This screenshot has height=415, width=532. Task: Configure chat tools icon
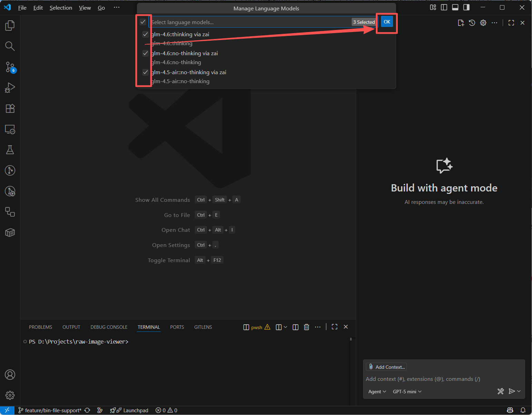click(x=501, y=391)
